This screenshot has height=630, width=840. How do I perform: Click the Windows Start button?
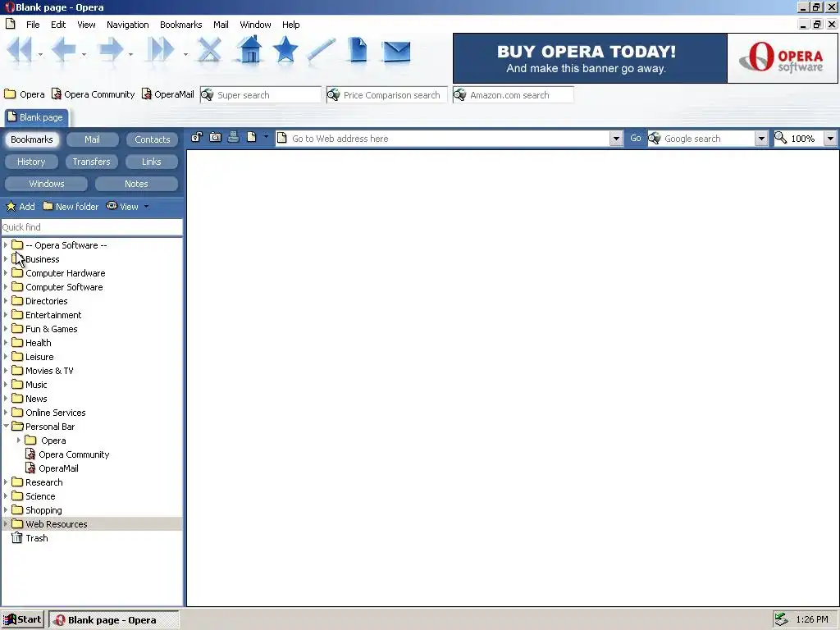tap(22, 620)
